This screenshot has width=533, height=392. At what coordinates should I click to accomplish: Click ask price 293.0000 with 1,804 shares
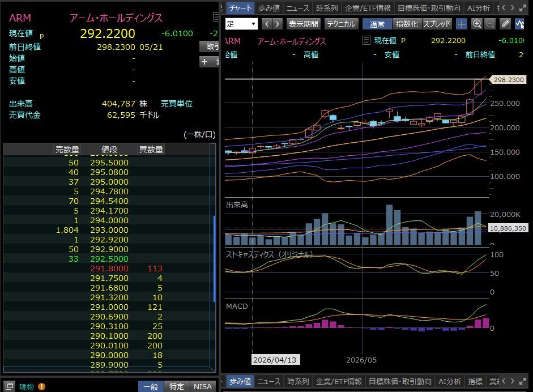[x=109, y=230]
